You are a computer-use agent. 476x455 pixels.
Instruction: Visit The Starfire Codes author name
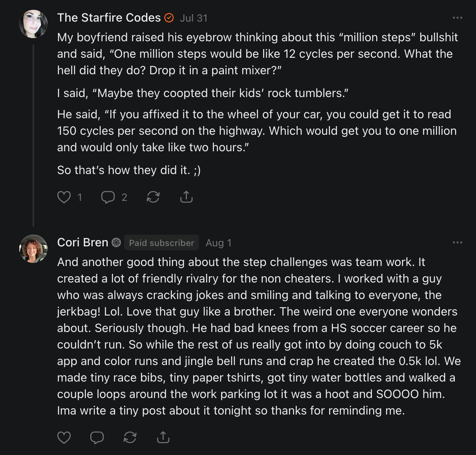pyautogui.click(x=109, y=18)
